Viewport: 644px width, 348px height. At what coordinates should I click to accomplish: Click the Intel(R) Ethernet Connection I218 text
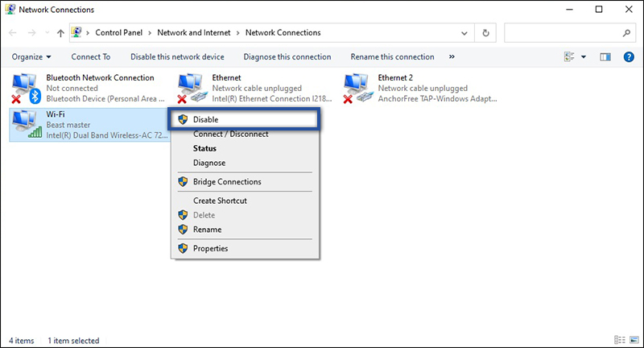click(272, 98)
